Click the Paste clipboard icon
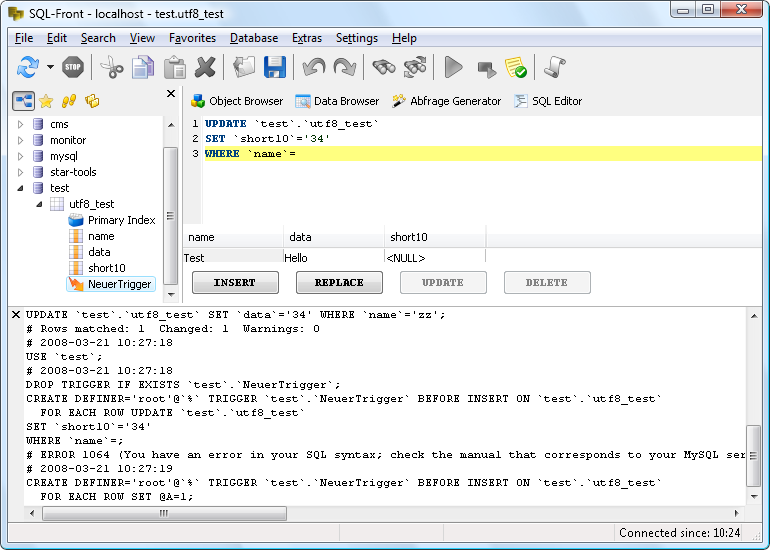The width and height of the screenshot is (770, 550). click(174, 67)
